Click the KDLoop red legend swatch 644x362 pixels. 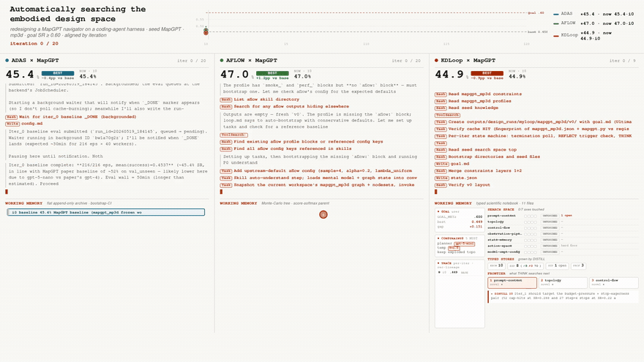pyautogui.click(x=555, y=36)
